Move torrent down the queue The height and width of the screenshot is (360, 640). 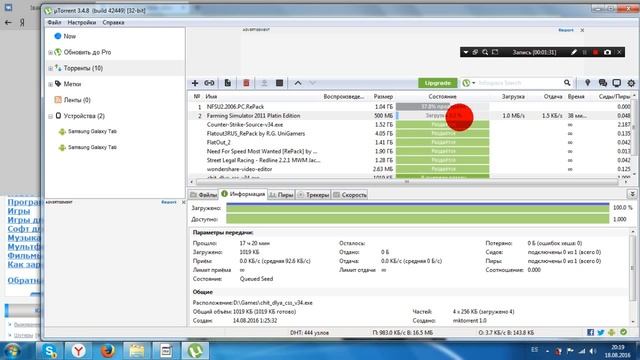313,83
